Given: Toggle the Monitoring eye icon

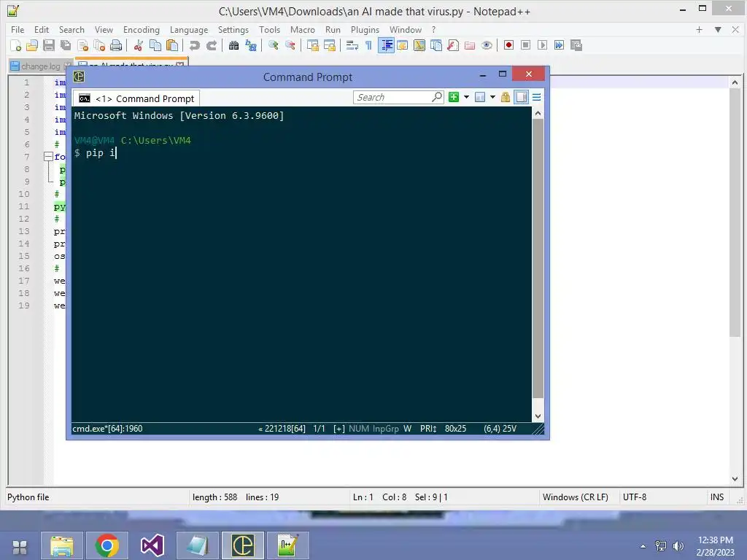Looking at the screenshot, I should 487,45.
